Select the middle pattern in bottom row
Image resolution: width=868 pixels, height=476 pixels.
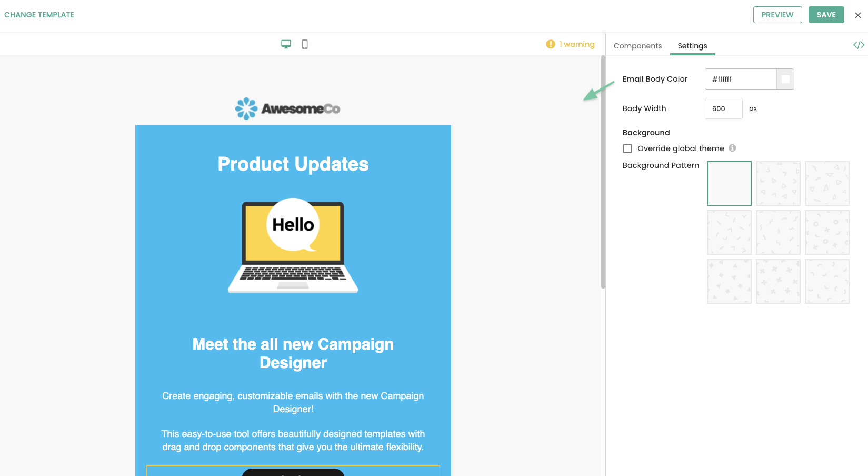pos(778,281)
